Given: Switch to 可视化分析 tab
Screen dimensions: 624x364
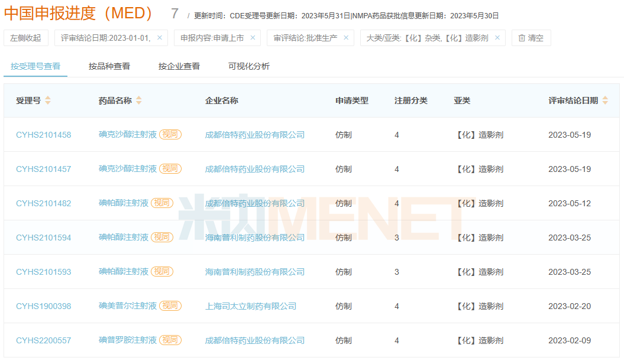Looking at the screenshot, I should click(x=249, y=66).
